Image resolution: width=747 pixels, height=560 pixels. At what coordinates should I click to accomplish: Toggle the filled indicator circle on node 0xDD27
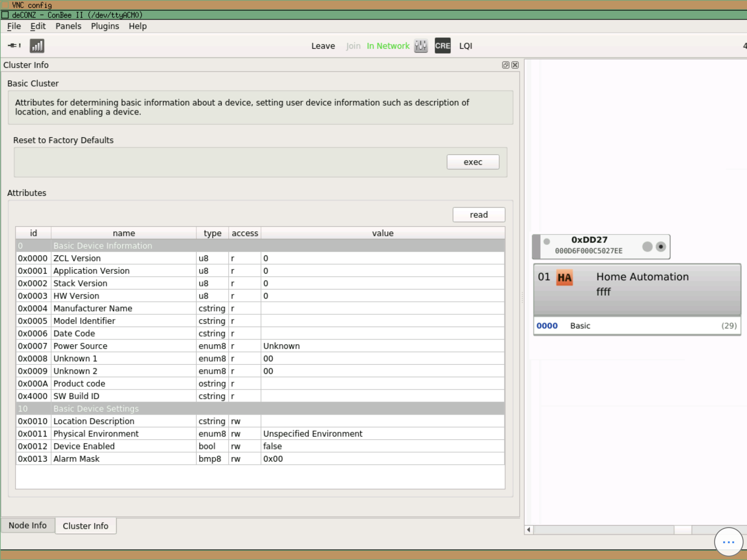pyautogui.click(x=661, y=247)
